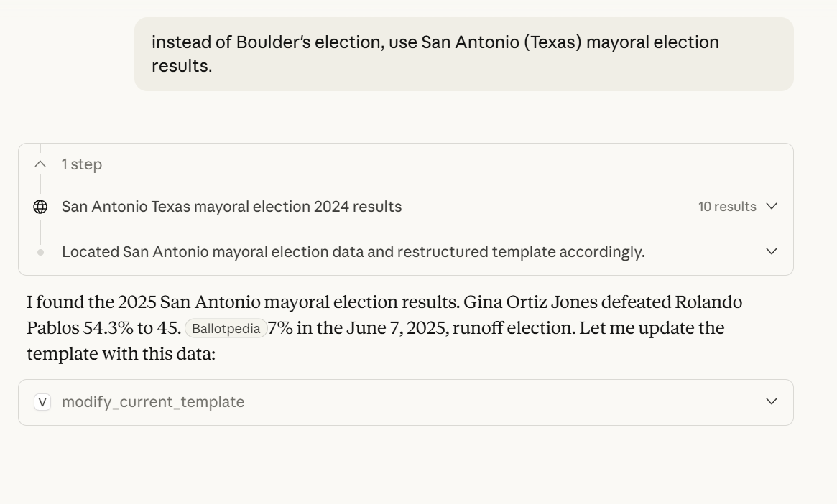
Task: Click the name "Rolando" in the response
Action: [708, 302]
